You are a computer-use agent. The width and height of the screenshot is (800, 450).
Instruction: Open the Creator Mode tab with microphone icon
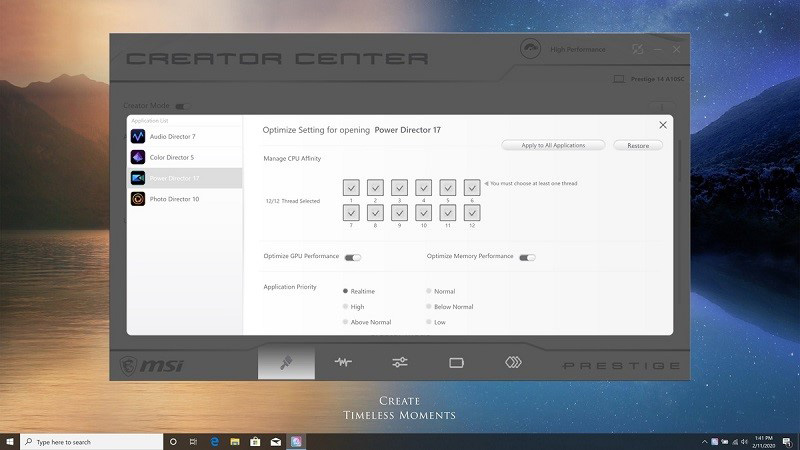pos(286,362)
